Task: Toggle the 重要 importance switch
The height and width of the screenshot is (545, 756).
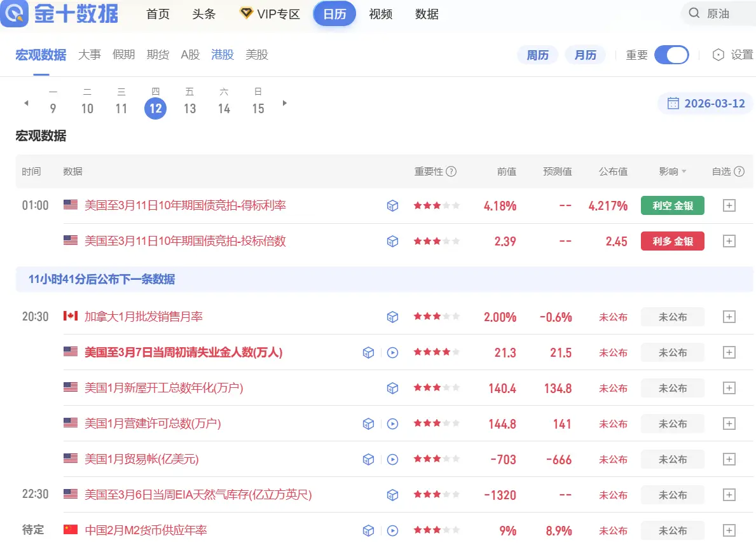Action: (x=671, y=55)
